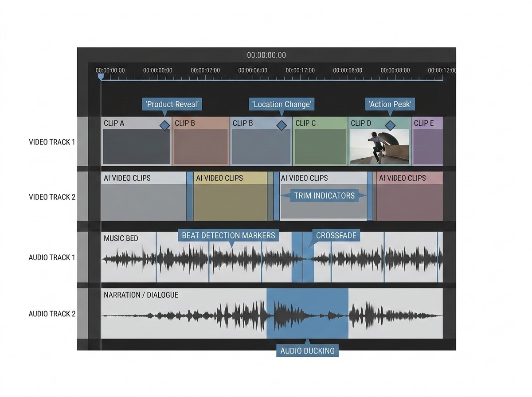Image resolution: width=532 pixels, height=397 pixels.
Task: Click the NARRATION / DIALOGUE clip name
Action: point(141,295)
